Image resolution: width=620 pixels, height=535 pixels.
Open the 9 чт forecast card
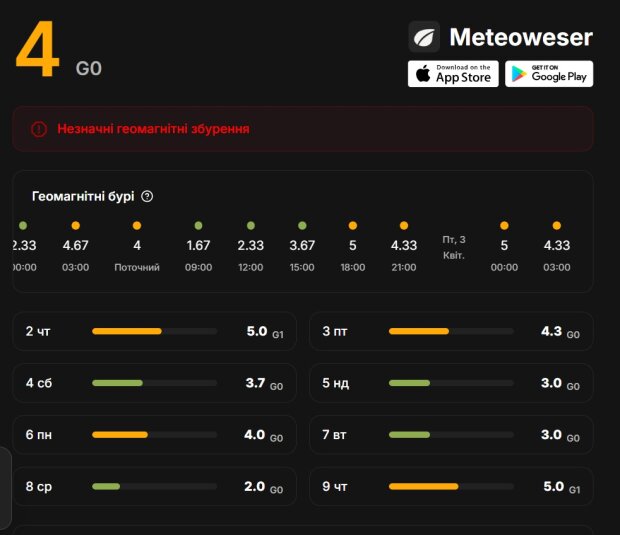(450, 487)
